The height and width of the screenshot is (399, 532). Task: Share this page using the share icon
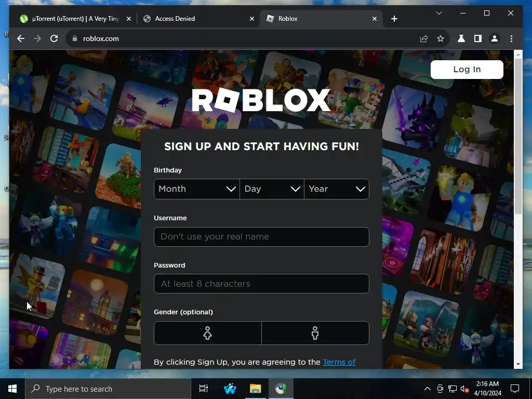click(x=424, y=38)
